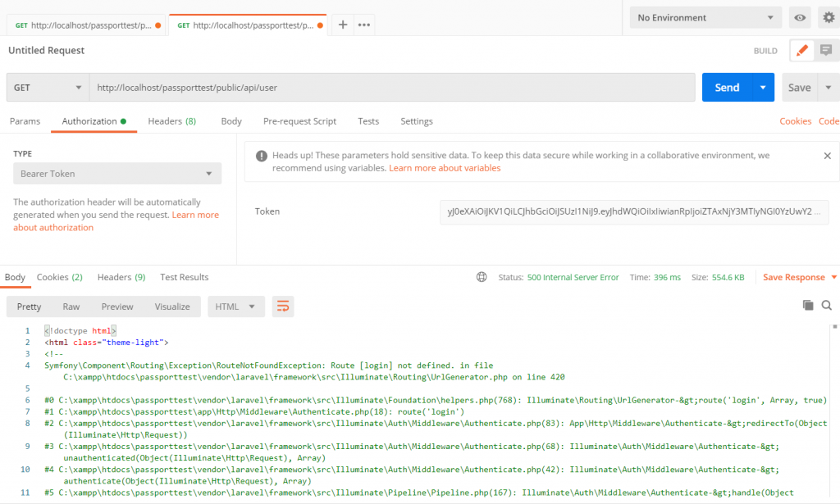
Task: Open the GET method dropdown
Action: point(48,88)
